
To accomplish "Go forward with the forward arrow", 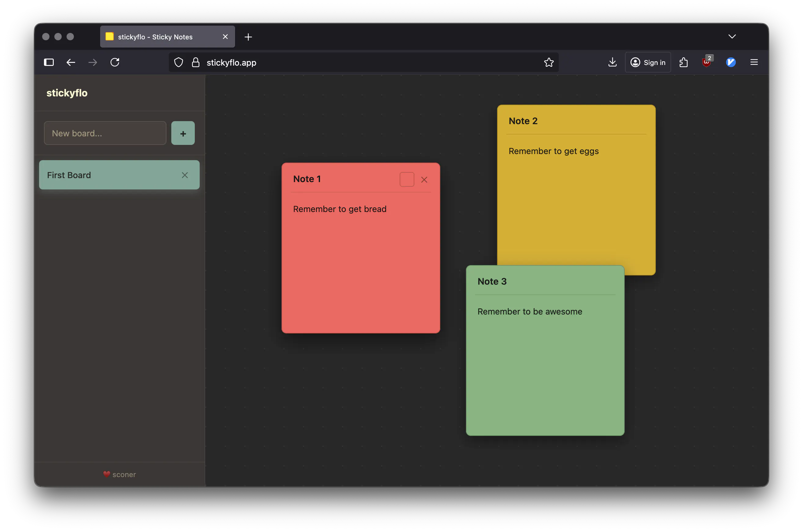I will pos(93,62).
